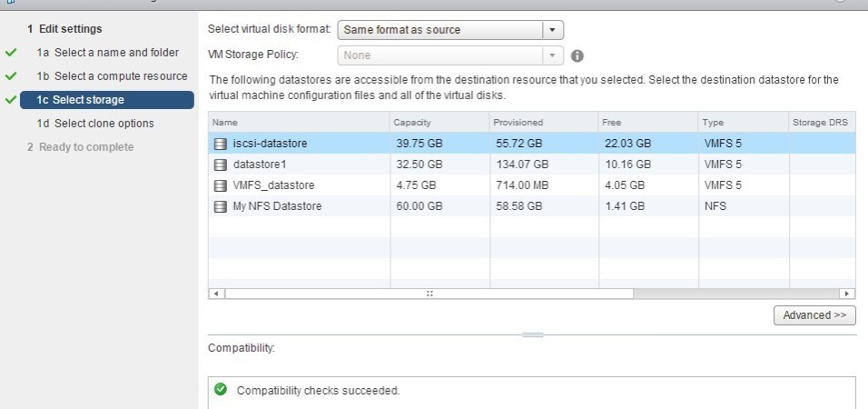The width and height of the screenshot is (868, 409).
Task: Sort datastores by Free column header
Action: (x=648, y=122)
